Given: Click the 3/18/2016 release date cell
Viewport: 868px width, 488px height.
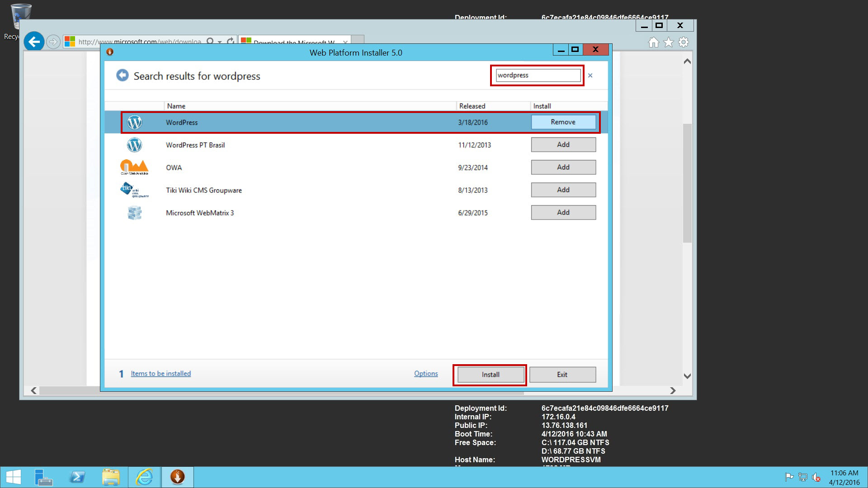Looking at the screenshot, I should [473, 122].
